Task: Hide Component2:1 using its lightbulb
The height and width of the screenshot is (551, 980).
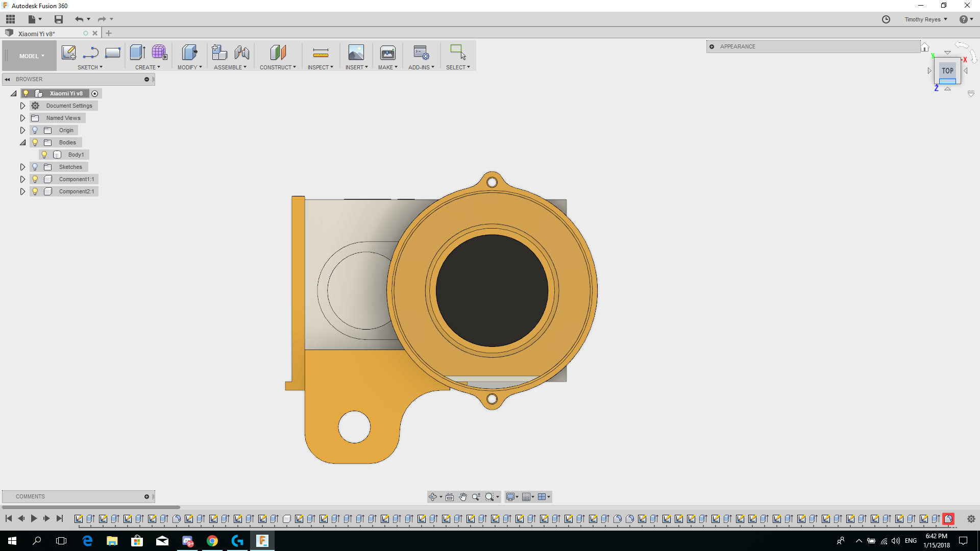Action: tap(35, 191)
